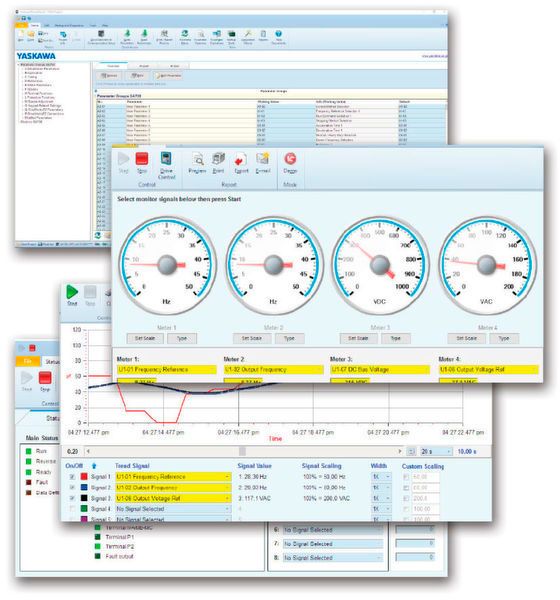Click the E-mail report icon
Viewport: 560px width, 600px height.
coord(263,159)
